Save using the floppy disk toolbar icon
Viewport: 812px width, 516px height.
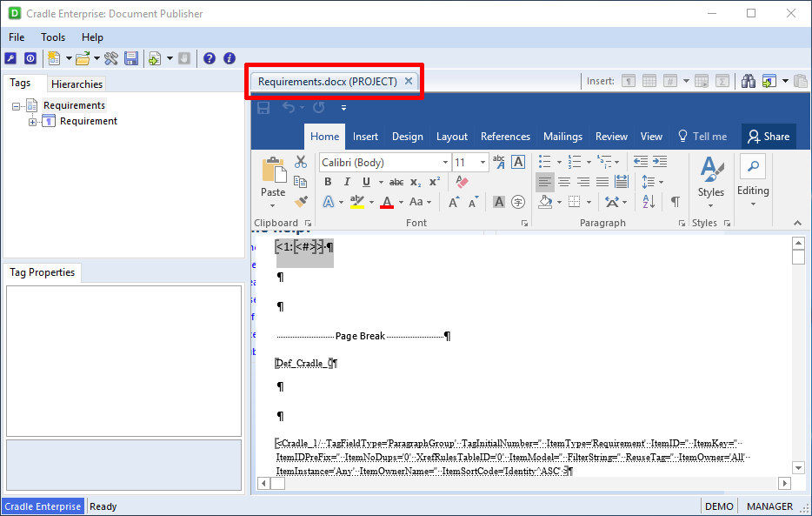tap(131, 58)
